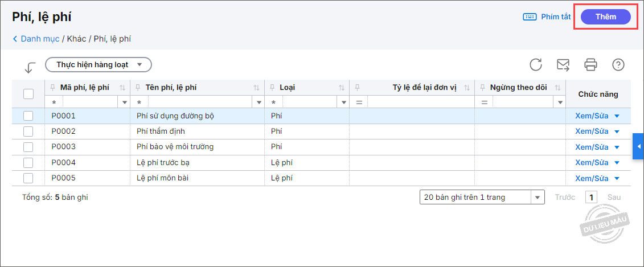Click the collapse arrow on right edge
This screenshot has width=644, height=267.
click(x=638, y=147)
